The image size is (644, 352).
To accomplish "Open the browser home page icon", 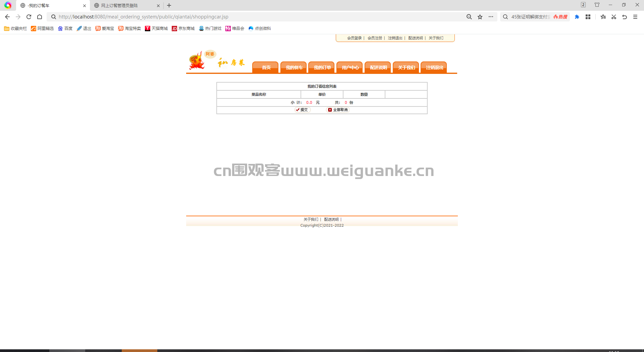I will click(40, 17).
